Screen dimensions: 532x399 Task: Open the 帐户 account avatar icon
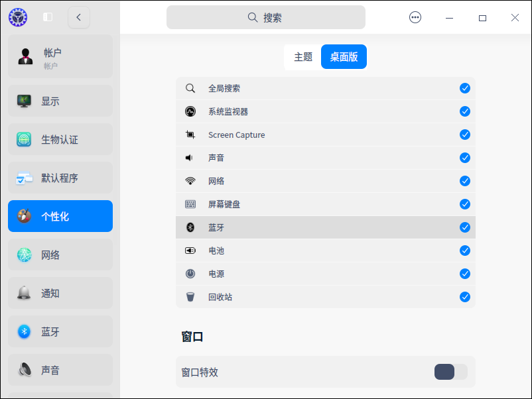click(25, 56)
